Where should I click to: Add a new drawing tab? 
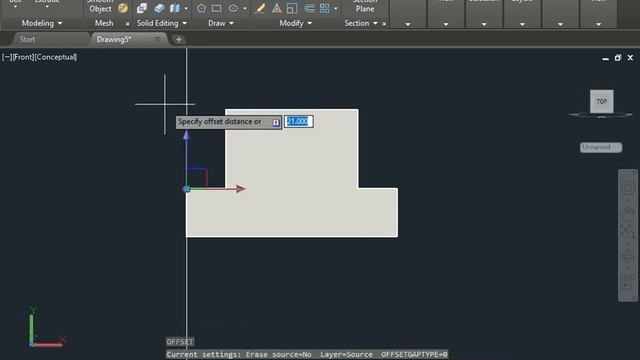[x=179, y=40]
